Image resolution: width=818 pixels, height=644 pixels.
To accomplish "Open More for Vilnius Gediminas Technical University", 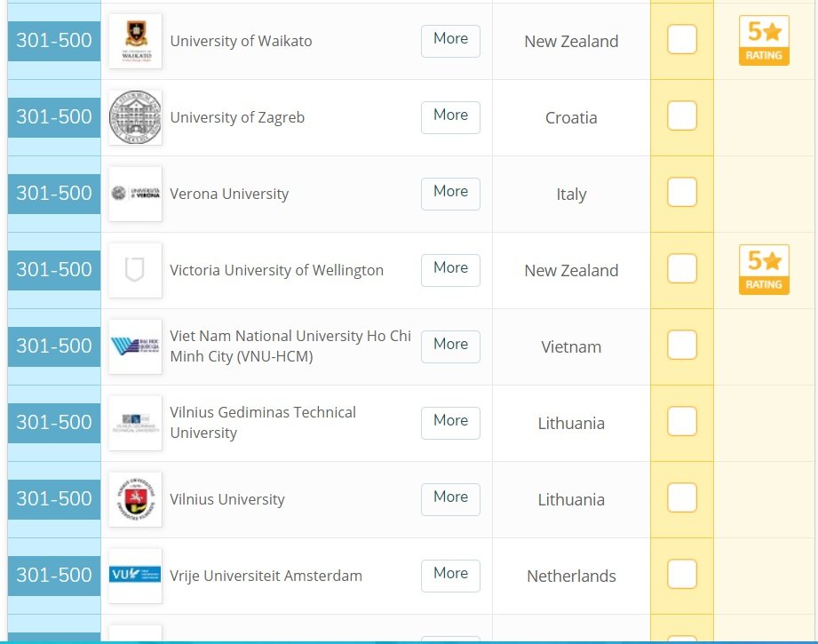I will tap(450, 421).
